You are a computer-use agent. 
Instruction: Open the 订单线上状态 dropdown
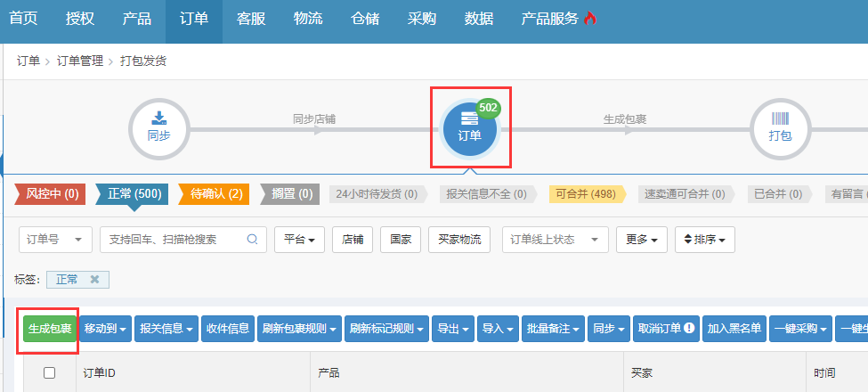[556, 239]
